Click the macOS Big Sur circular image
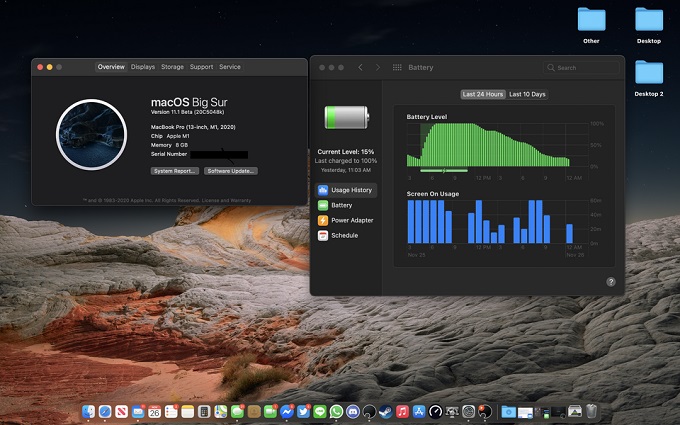Viewport: 680px width, 425px height. point(92,134)
